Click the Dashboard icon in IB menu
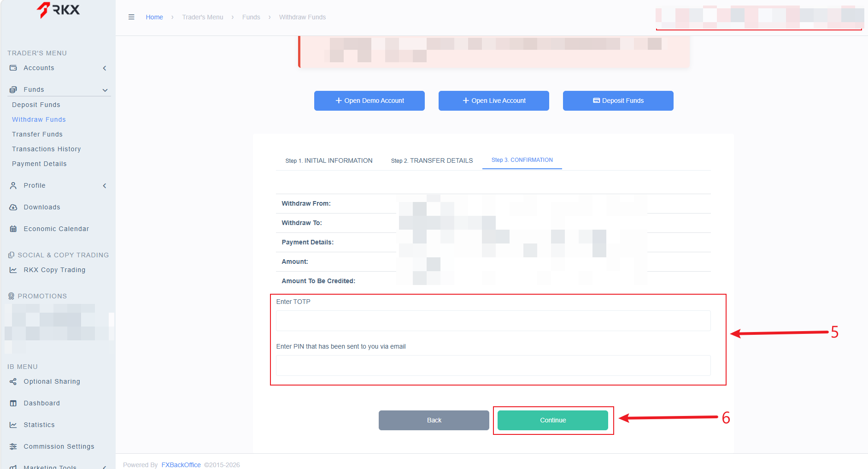Screen dimensions: 868x469 pyautogui.click(x=13, y=403)
